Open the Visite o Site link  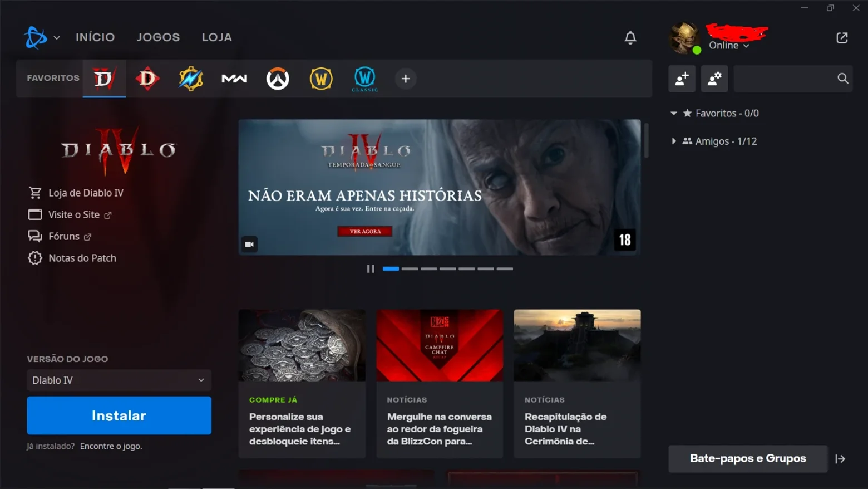[x=74, y=214]
